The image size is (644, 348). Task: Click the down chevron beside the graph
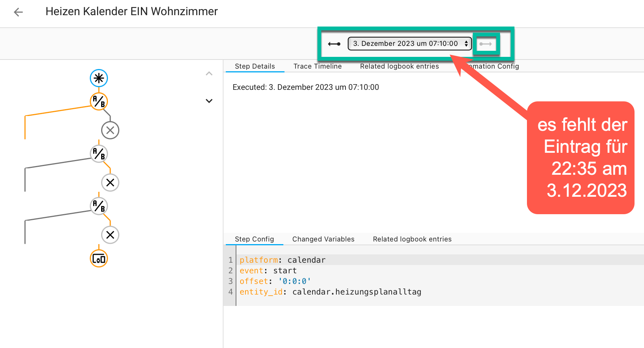tap(209, 101)
